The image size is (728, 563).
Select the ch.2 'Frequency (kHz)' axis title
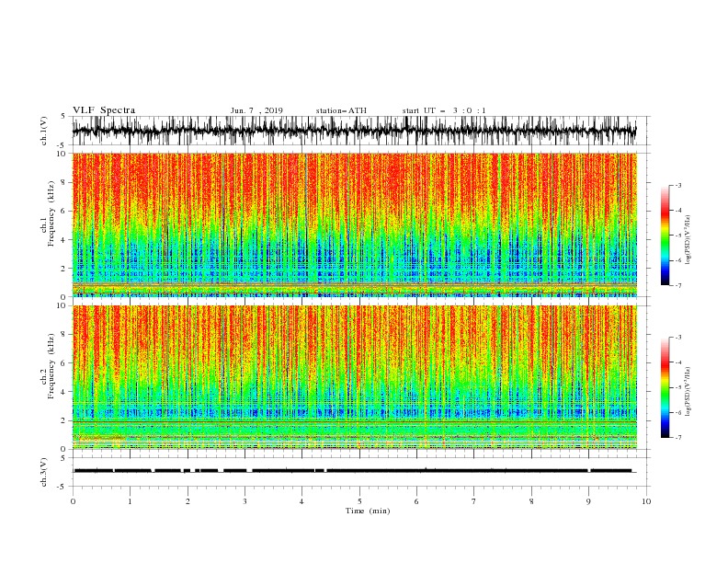[x=51, y=366]
